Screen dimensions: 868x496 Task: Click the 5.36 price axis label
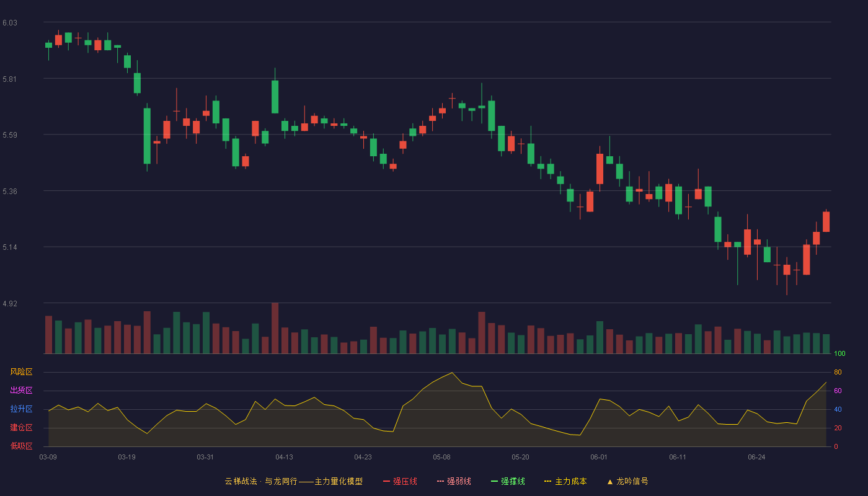pos(10,192)
